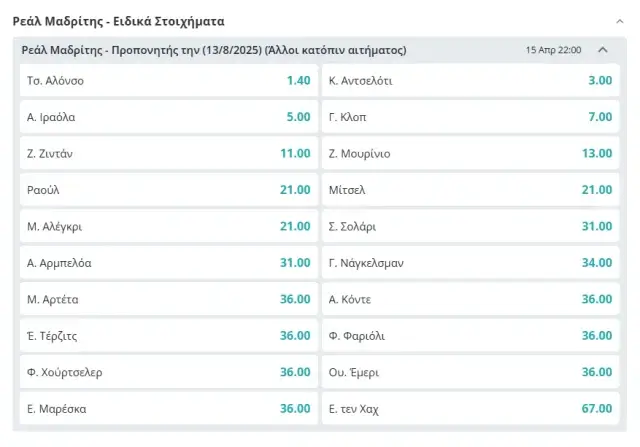
Task: Choose Ζ. Ζιντάν odds 11.00
Action: point(169,153)
